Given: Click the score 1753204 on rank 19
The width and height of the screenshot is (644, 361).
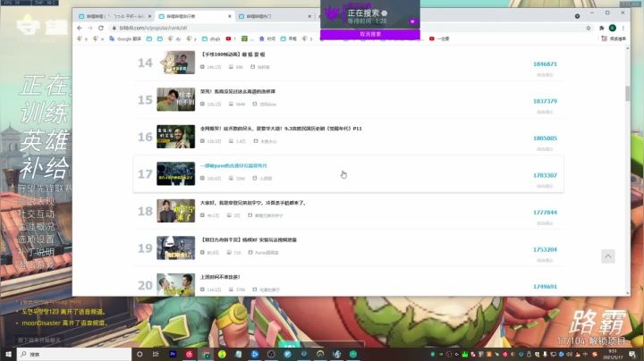Looking at the screenshot, I should (545, 249).
